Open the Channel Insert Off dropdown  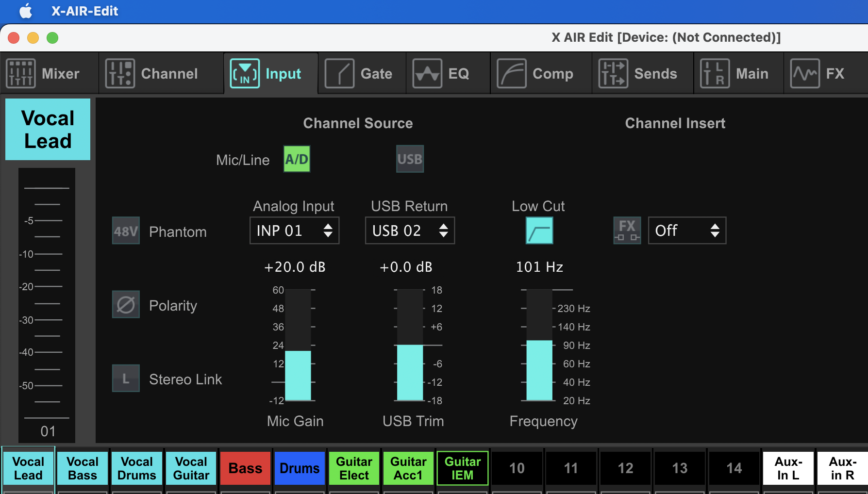[x=687, y=231]
